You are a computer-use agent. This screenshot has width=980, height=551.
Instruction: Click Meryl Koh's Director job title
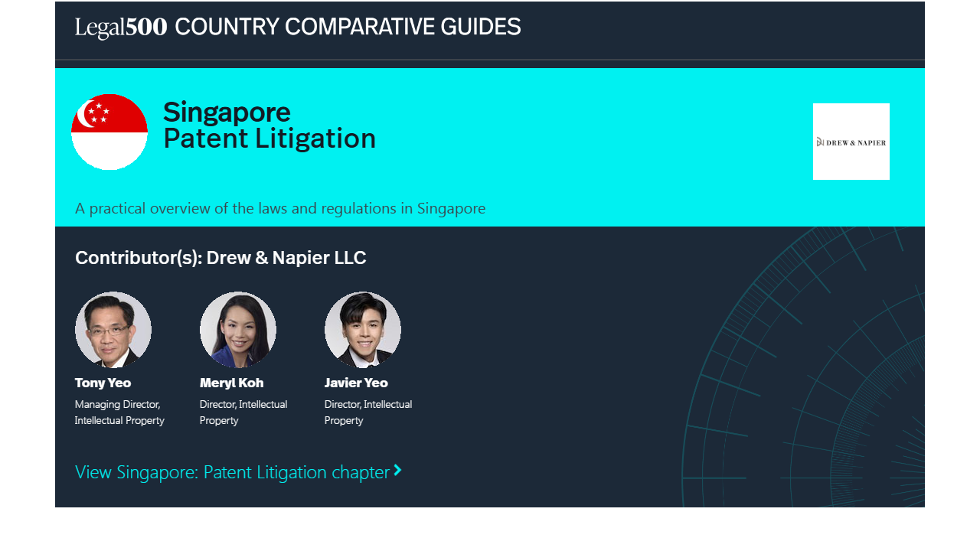(x=243, y=412)
